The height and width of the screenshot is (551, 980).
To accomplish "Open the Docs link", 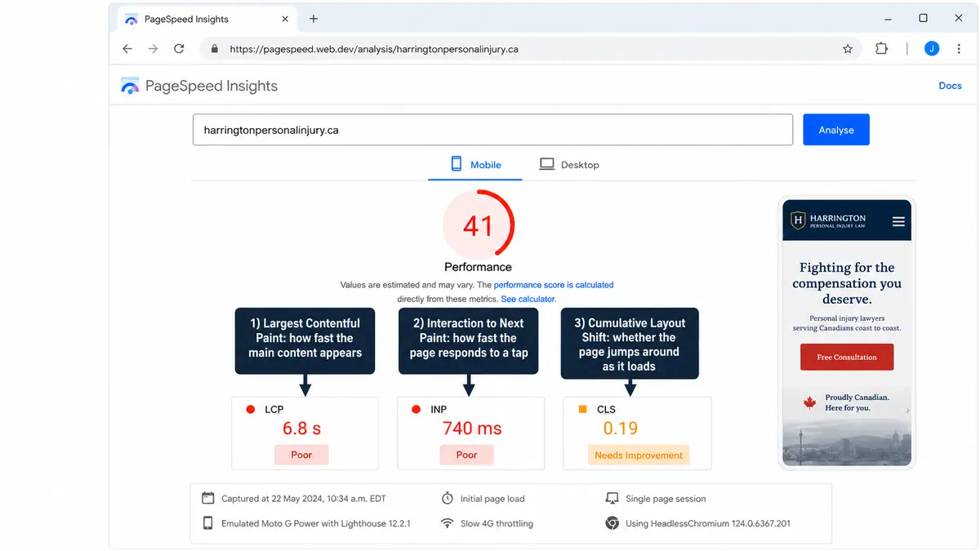I will click(950, 86).
